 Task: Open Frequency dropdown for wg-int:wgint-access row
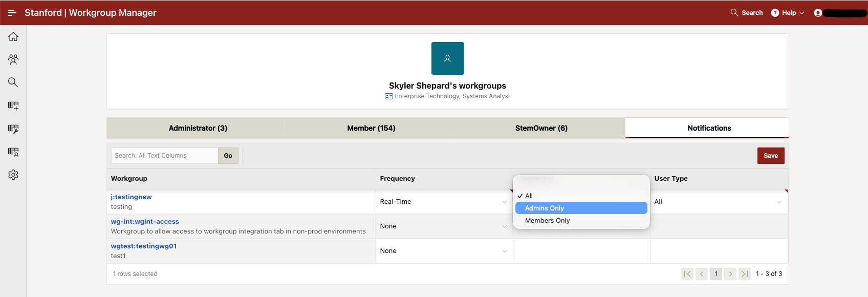(444, 226)
